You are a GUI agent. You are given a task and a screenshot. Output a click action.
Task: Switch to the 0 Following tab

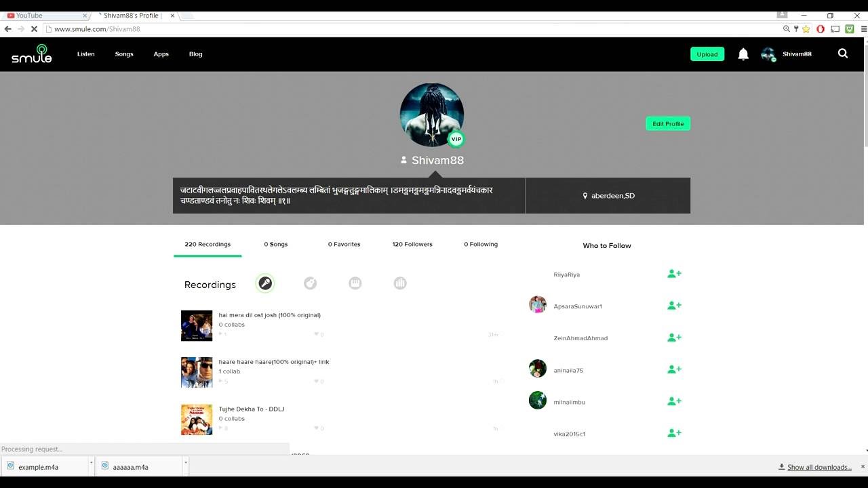(481, 244)
